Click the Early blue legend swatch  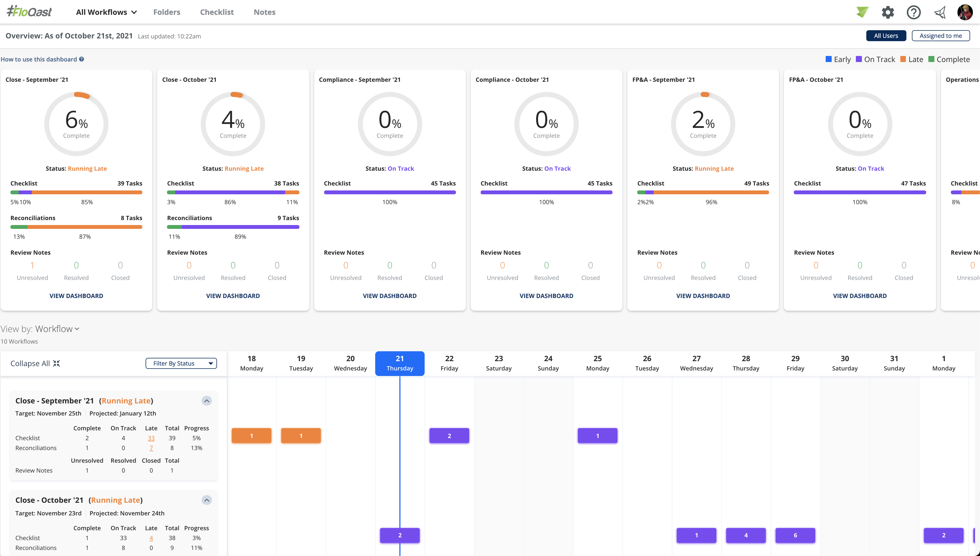pos(828,59)
